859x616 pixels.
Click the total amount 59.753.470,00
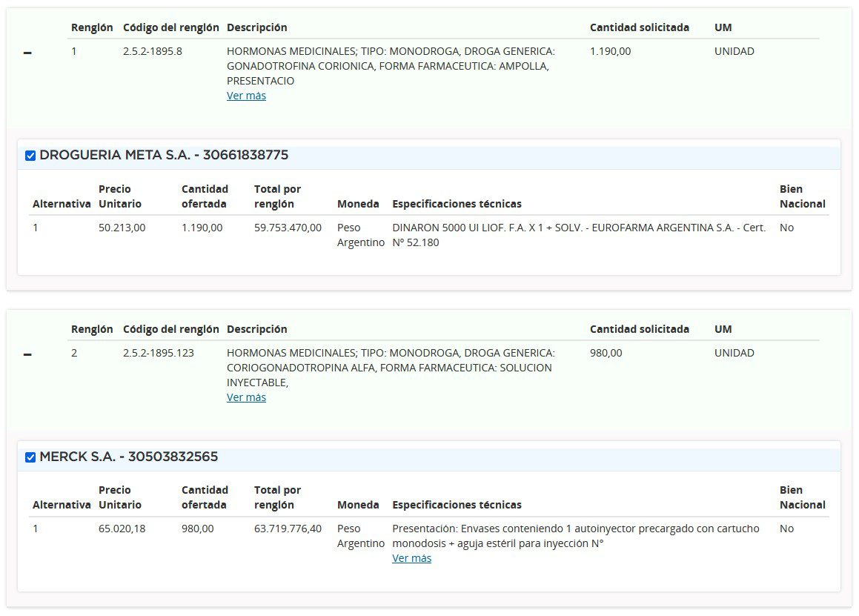click(288, 228)
